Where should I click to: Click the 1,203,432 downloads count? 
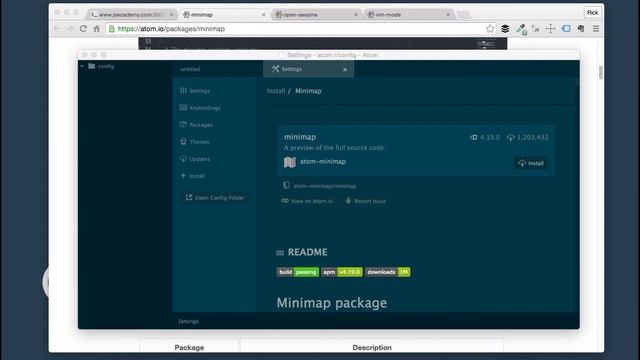click(x=528, y=137)
